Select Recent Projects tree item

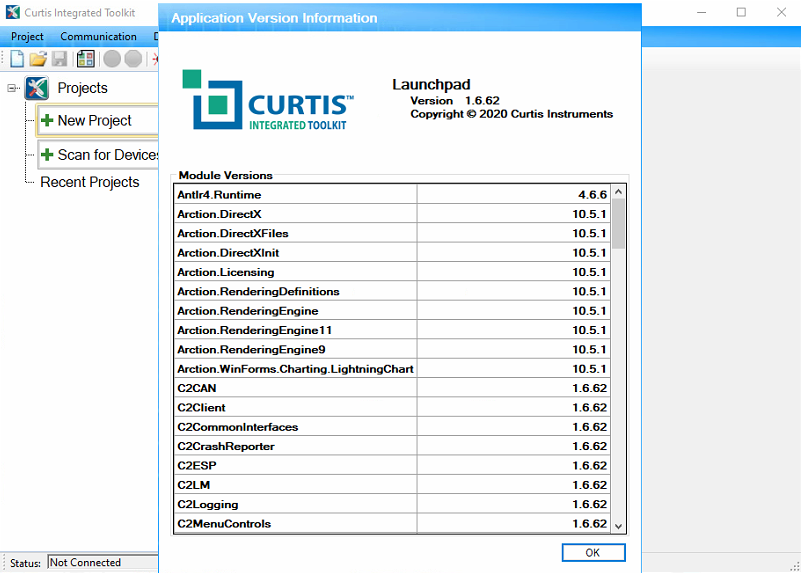point(90,182)
